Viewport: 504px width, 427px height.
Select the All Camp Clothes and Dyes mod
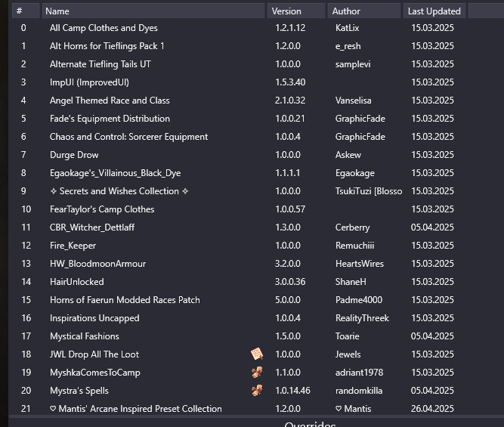(256, 28)
